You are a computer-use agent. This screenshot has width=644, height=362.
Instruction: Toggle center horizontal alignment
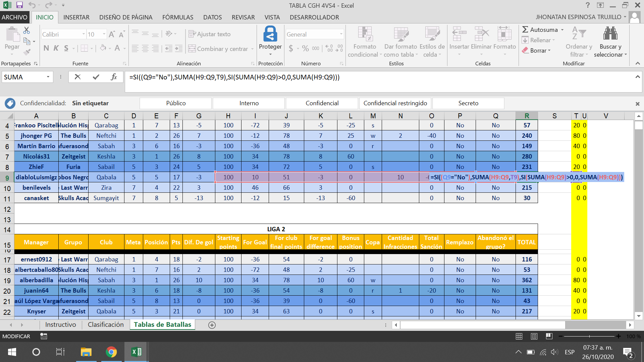tap(145, 49)
